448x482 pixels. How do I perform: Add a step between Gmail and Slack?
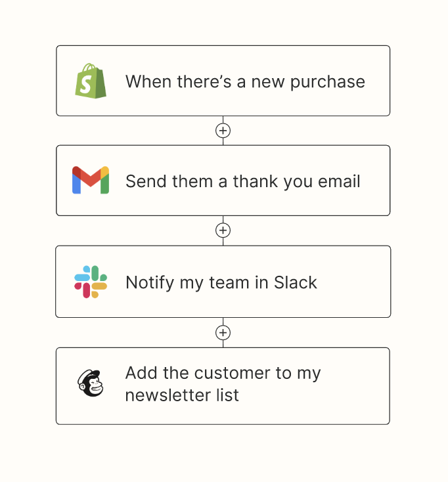pos(223,230)
